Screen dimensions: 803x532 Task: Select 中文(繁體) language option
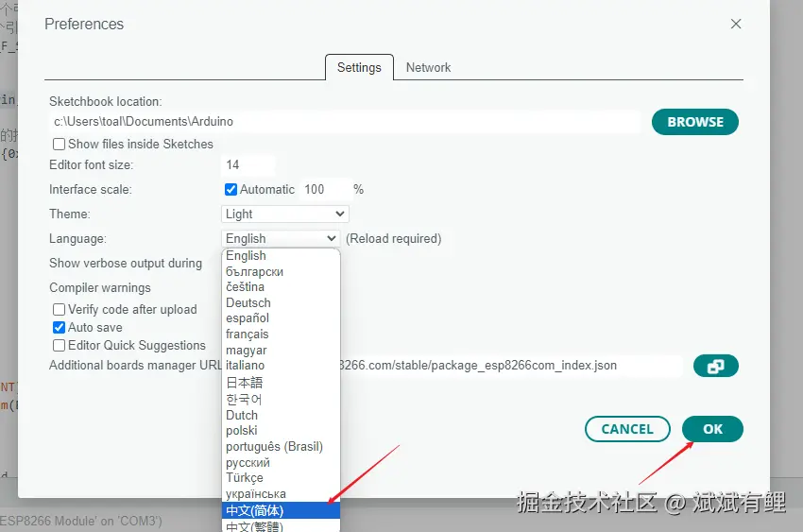(x=282, y=525)
